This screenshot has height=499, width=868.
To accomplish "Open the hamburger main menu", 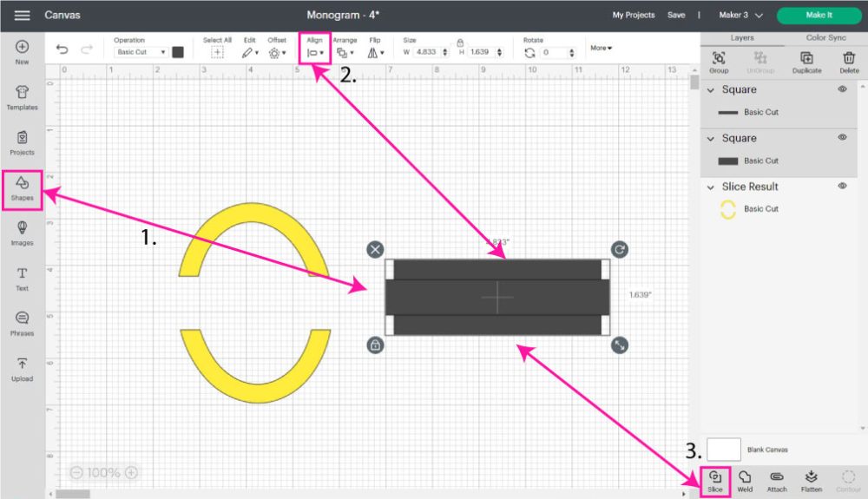I will point(23,15).
